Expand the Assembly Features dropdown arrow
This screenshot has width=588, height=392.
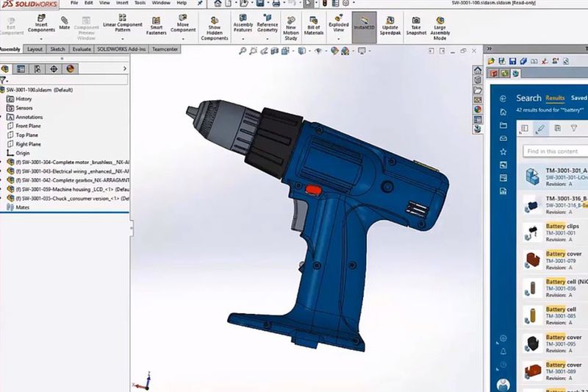pyautogui.click(x=243, y=39)
